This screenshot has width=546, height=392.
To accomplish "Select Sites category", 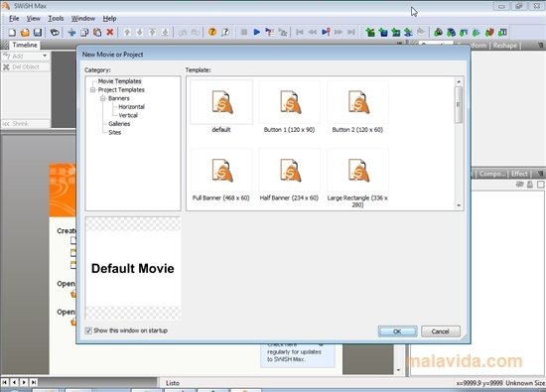I will click(x=114, y=132).
